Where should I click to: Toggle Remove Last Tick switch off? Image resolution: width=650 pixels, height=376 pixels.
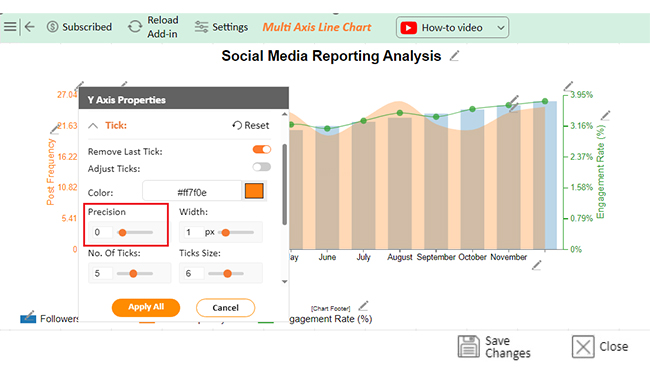click(262, 150)
